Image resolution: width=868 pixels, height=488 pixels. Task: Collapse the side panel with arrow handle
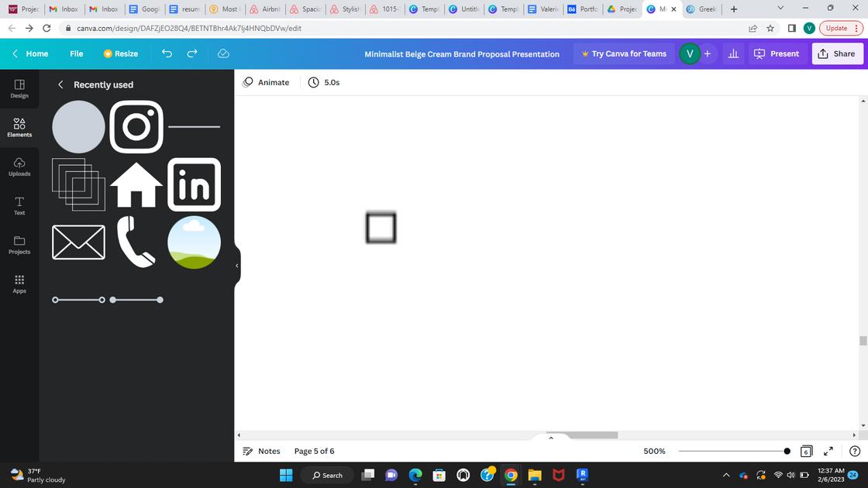pyautogui.click(x=237, y=266)
